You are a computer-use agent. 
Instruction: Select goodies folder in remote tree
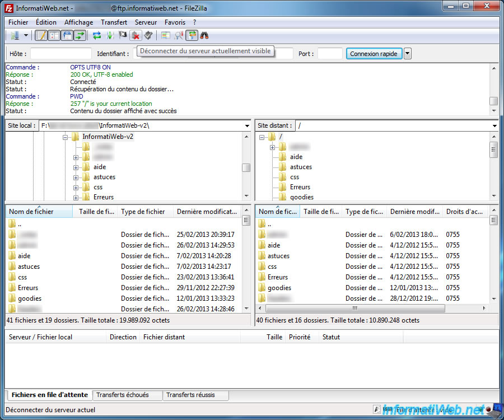coord(301,197)
